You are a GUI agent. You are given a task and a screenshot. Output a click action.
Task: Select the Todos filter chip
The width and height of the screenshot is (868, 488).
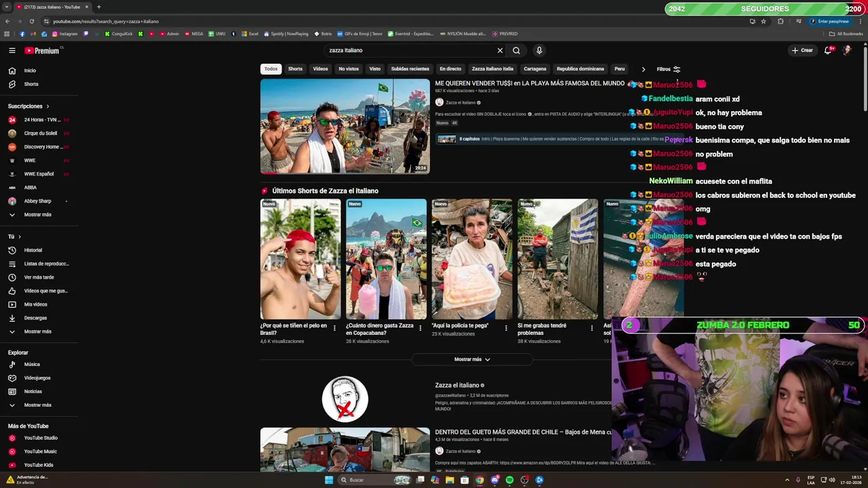(x=271, y=69)
